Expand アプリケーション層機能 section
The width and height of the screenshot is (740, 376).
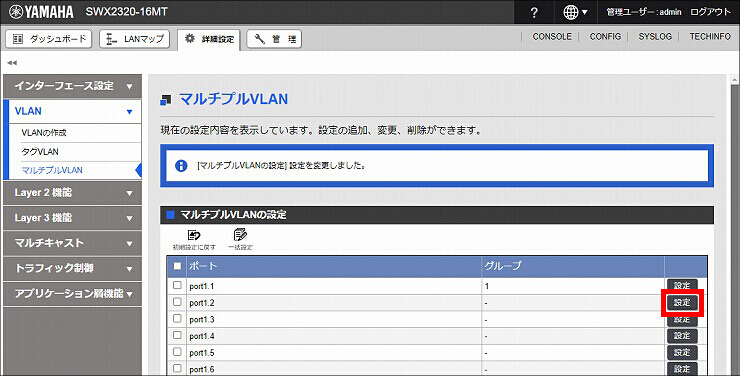click(72, 293)
